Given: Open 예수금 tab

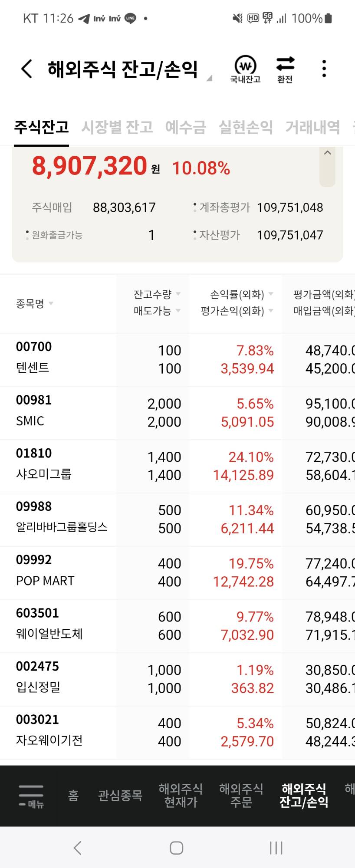Looking at the screenshot, I should (185, 127).
